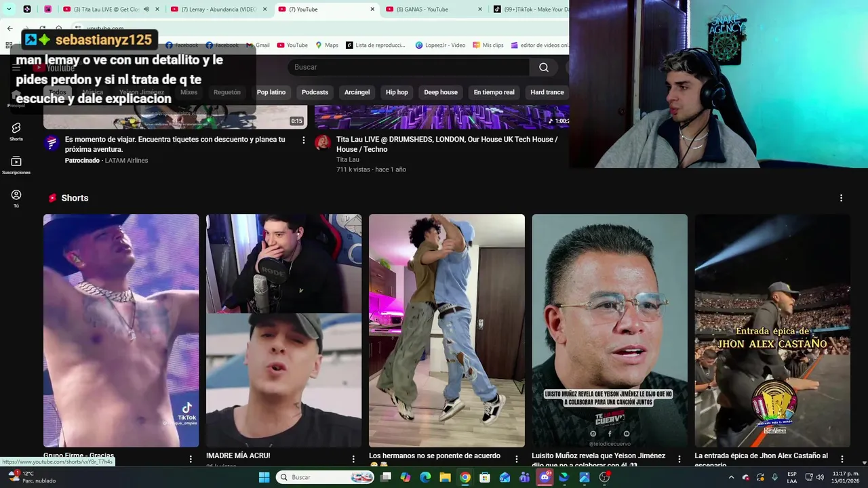Click the YouTube search magnifier button

pos(544,67)
